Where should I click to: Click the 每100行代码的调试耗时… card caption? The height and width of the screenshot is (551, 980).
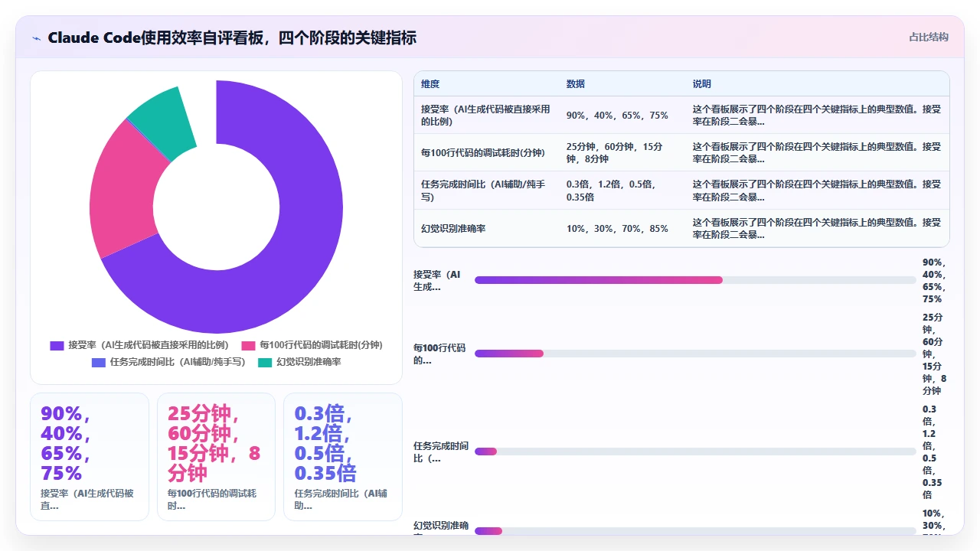(x=214, y=499)
